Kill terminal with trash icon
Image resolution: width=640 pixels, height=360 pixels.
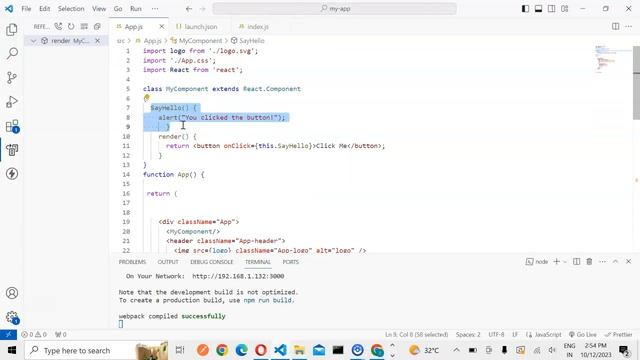tap(589, 262)
